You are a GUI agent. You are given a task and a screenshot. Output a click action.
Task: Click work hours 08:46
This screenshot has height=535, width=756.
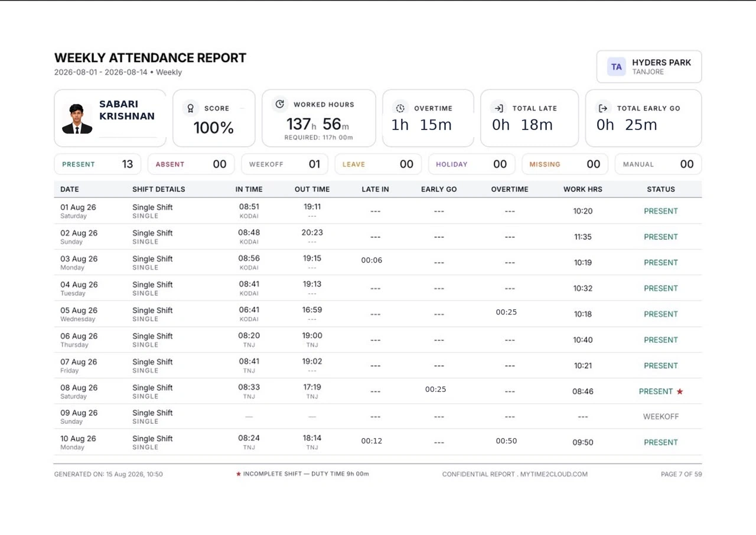[583, 391]
